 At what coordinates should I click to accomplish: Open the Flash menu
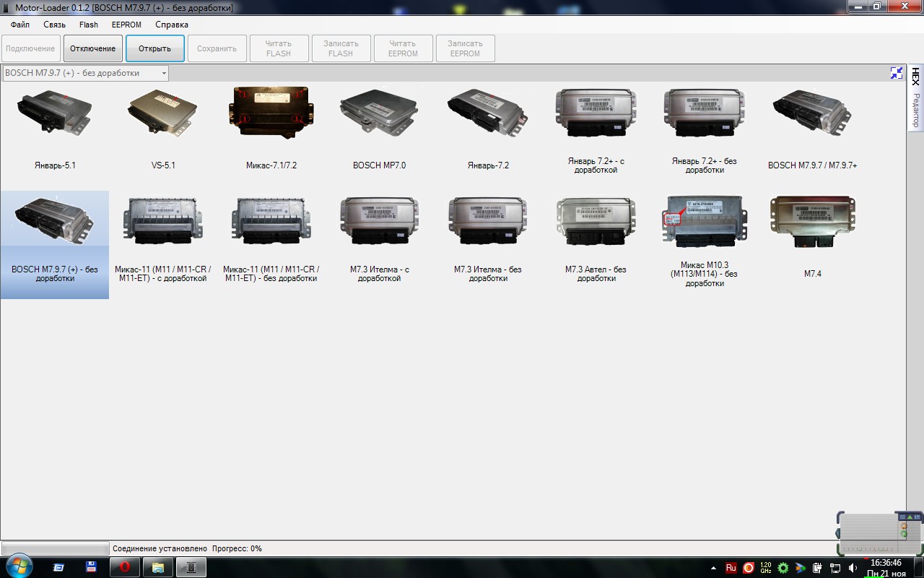[89, 25]
